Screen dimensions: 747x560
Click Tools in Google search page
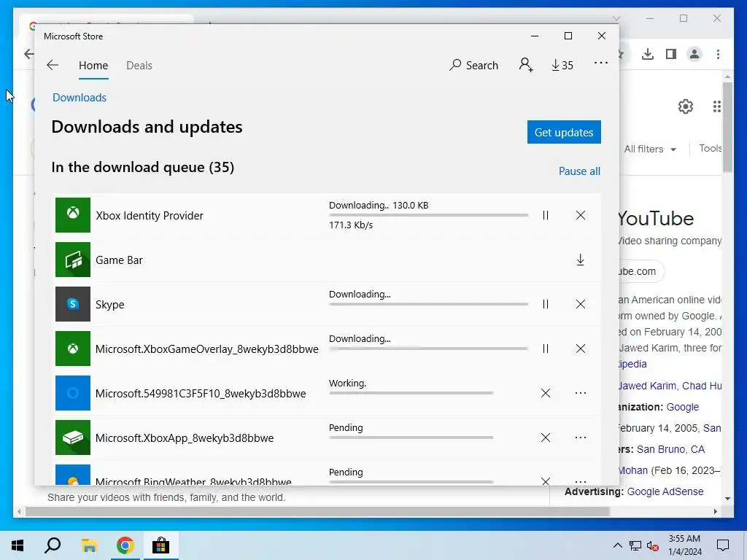[x=710, y=149]
